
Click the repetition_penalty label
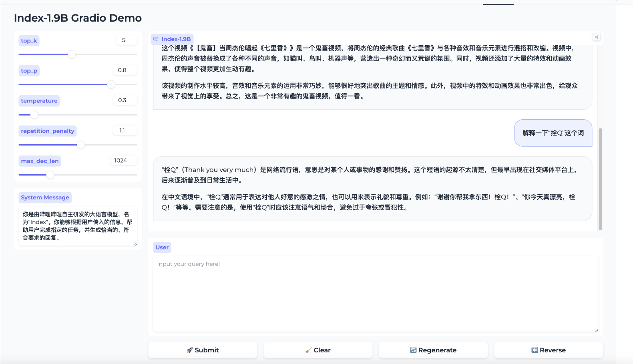(48, 131)
